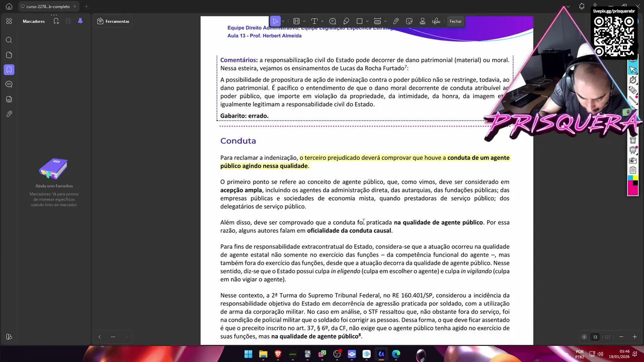Viewport: 644px width, 362px height.
Task: Open the thumbnails grid panel icon
Action: click(x=9, y=21)
